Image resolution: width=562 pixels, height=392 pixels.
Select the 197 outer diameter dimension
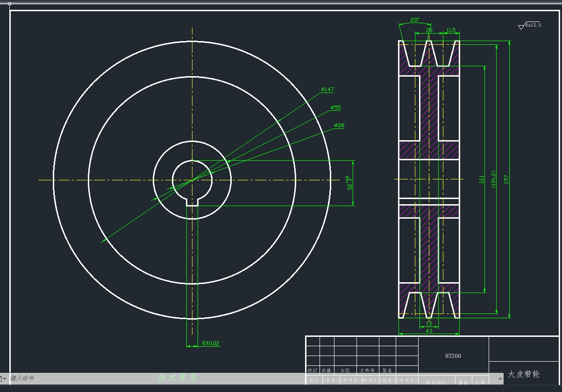point(505,179)
